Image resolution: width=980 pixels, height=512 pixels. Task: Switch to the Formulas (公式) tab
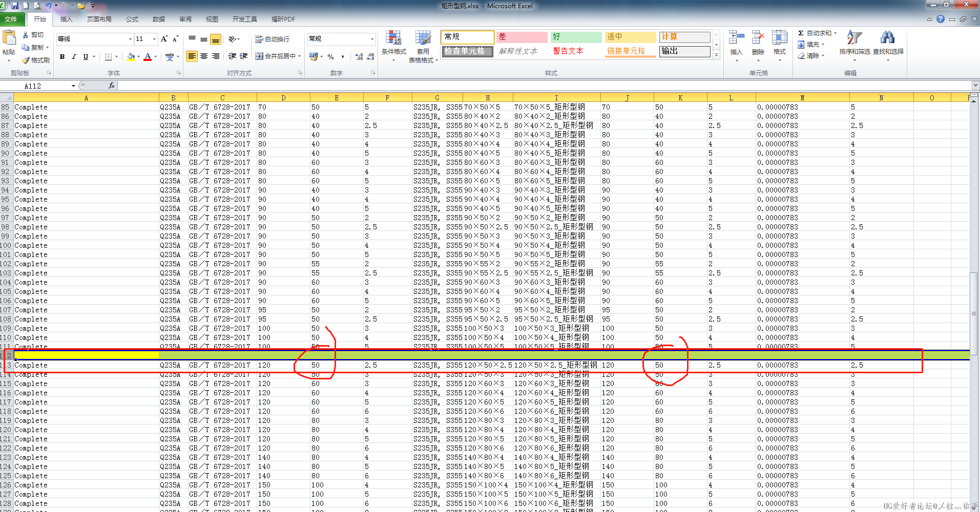tap(132, 19)
